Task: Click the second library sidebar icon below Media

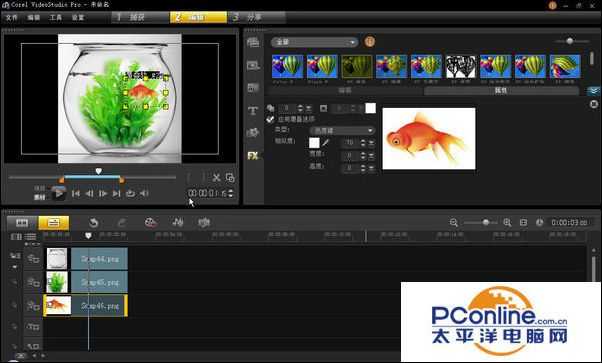Action: point(253,65)
